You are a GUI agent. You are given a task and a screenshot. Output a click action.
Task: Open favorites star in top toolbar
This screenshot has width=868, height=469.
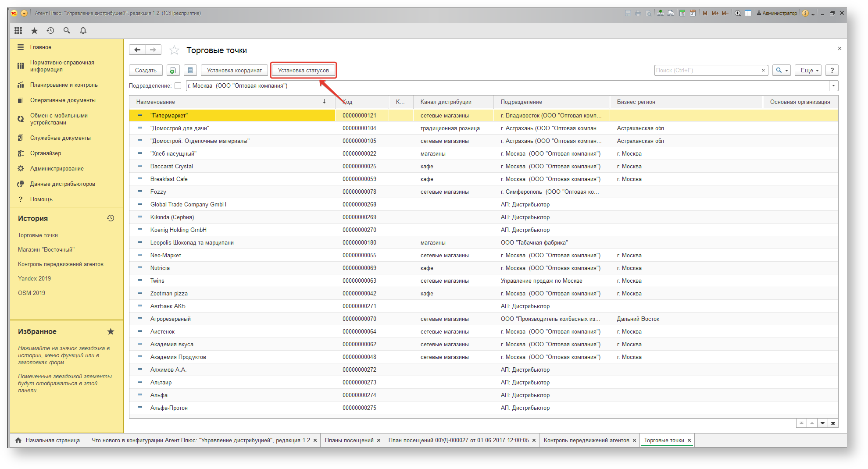[x=34, y=30]
